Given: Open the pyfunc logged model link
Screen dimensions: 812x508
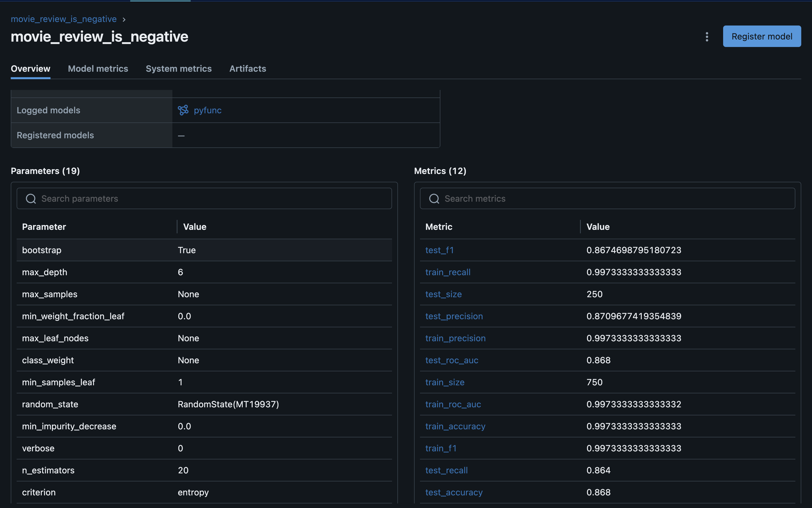Looking at the screenshot, I should (207, 110).
